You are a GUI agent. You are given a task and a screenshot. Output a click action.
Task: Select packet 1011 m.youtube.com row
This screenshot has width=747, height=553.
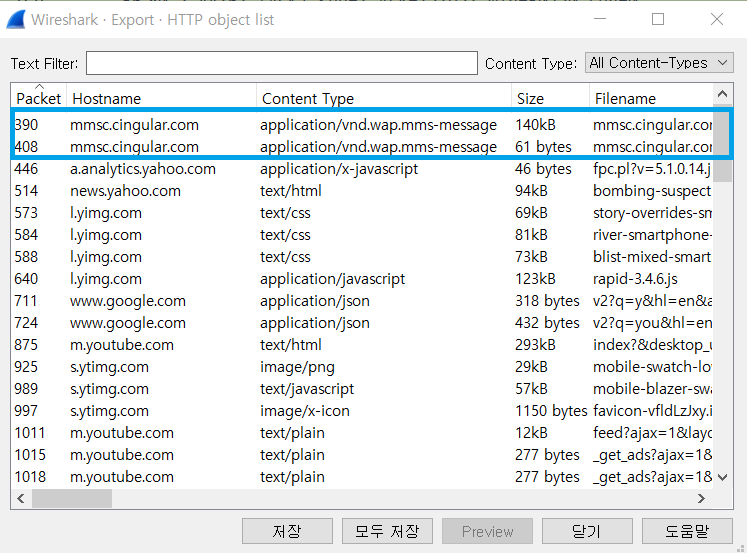click(x=363, y=432)
